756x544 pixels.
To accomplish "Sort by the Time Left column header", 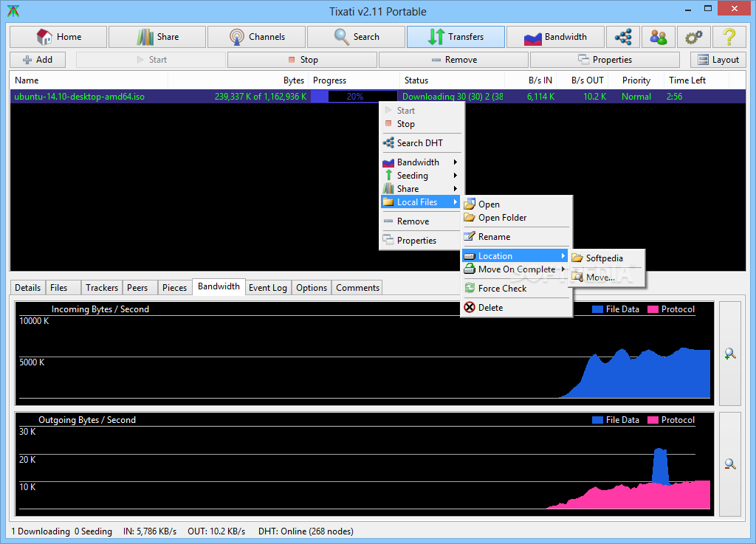I will click(x=696, y=80).
